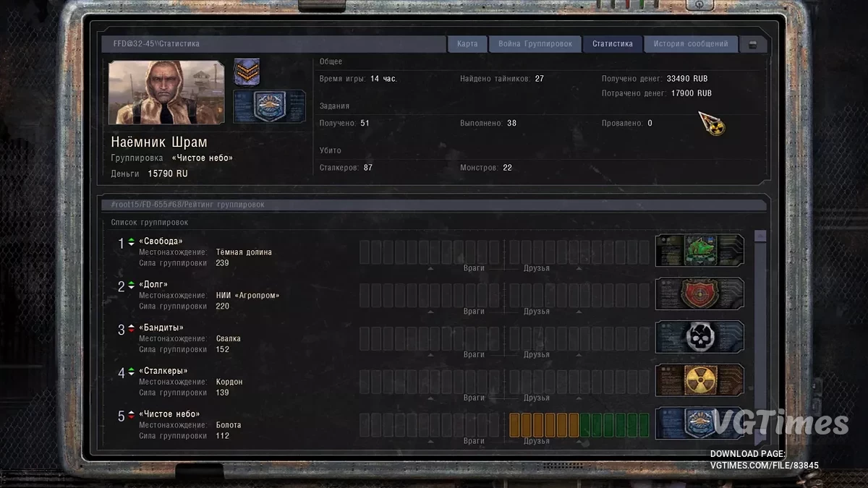
Task: Click the small button right of История сообщений
Action: (x=752, y=45)
